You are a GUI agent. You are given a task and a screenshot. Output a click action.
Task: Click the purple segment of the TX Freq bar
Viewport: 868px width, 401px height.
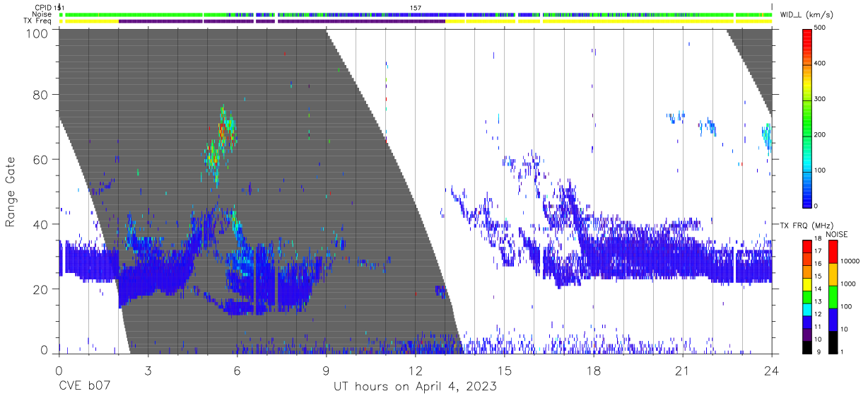[x=283, y=21]
